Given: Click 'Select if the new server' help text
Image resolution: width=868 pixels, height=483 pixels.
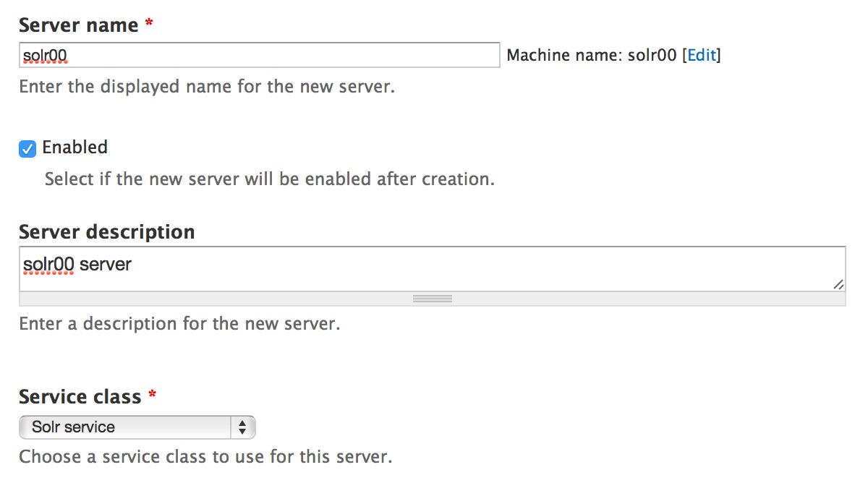Looking at the screenshot, I should [x=270, y=179].
